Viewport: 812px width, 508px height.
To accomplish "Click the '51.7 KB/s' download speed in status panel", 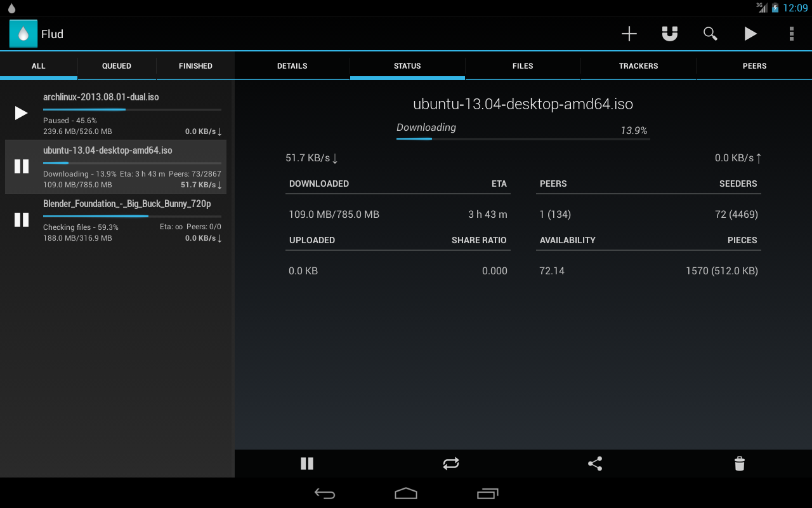I will pyautogui.click(x=311, y=158).
